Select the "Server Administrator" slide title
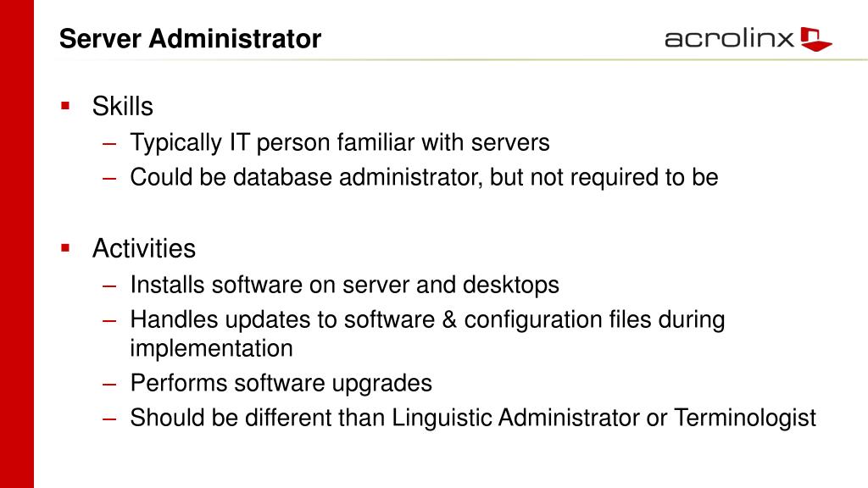Viewport: 868px width, 488px height. click(191, 39)
